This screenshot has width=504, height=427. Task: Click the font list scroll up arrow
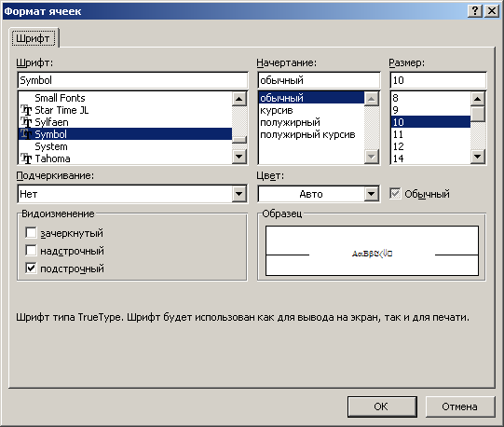(x=238, y=99)
